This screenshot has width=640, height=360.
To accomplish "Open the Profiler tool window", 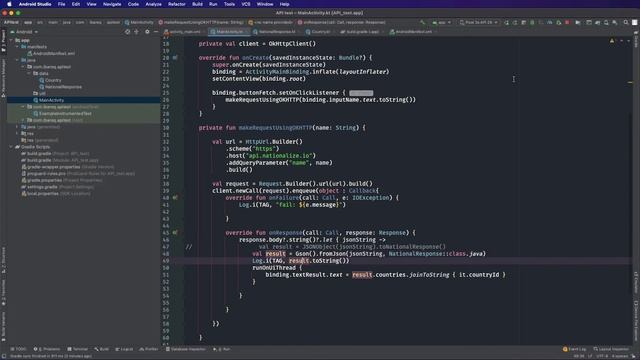I will [149, 349].
